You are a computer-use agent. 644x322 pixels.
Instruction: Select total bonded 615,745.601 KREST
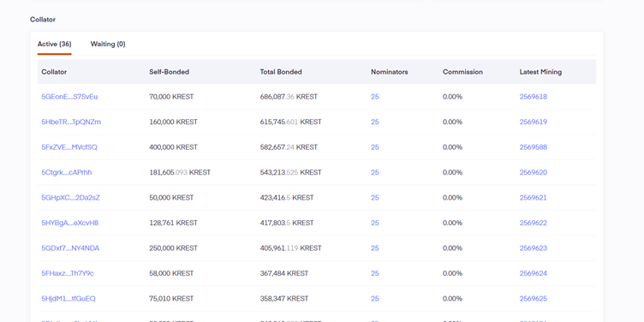click(x=291, y=122)
